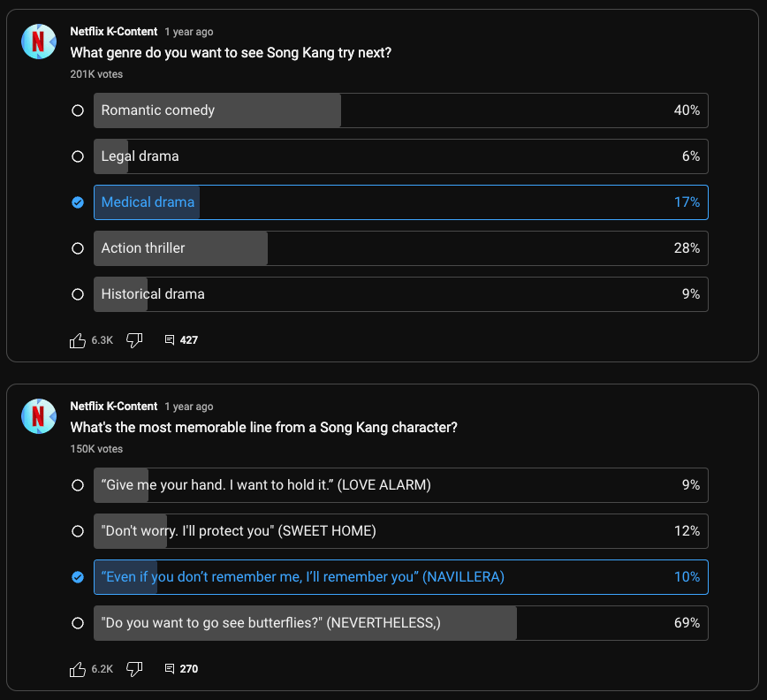Vote for the LOVE ALARM quote
This screenshot has height=700, width=767.
point(78,485)
